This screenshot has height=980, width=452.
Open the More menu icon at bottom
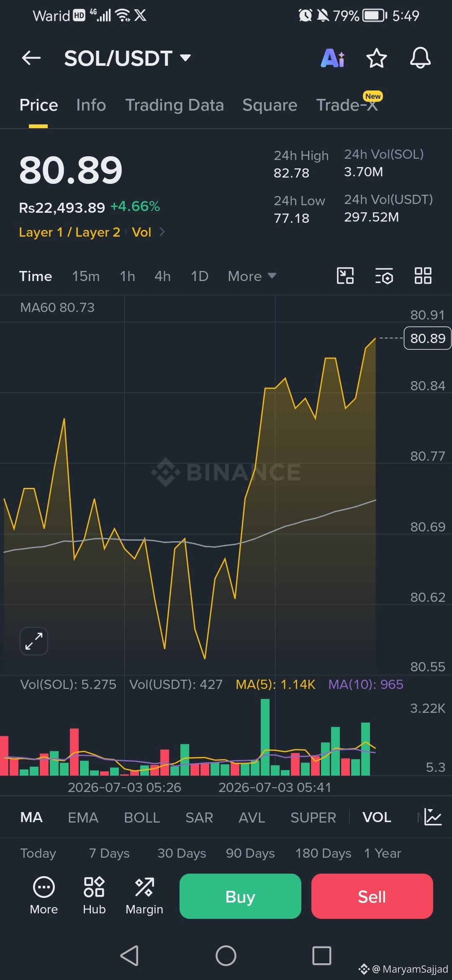tap(44, 895)
